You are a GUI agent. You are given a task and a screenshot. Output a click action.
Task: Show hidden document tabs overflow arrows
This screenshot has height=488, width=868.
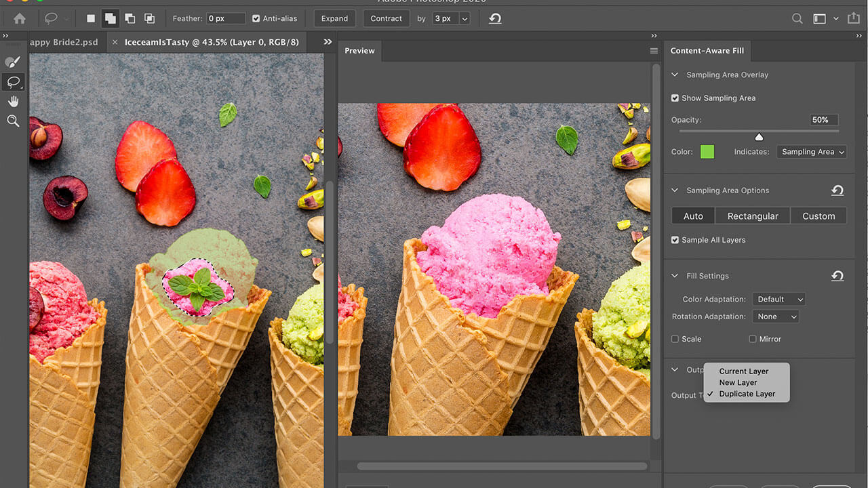[x=328, y=42]
